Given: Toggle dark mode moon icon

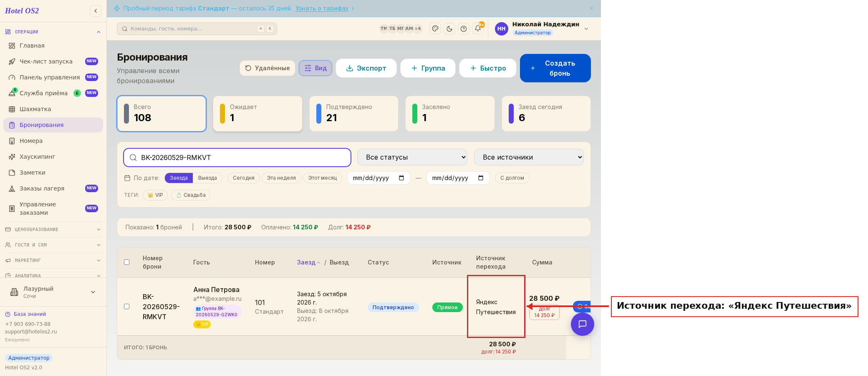Looking at the screenshot, I should [449, 29].
